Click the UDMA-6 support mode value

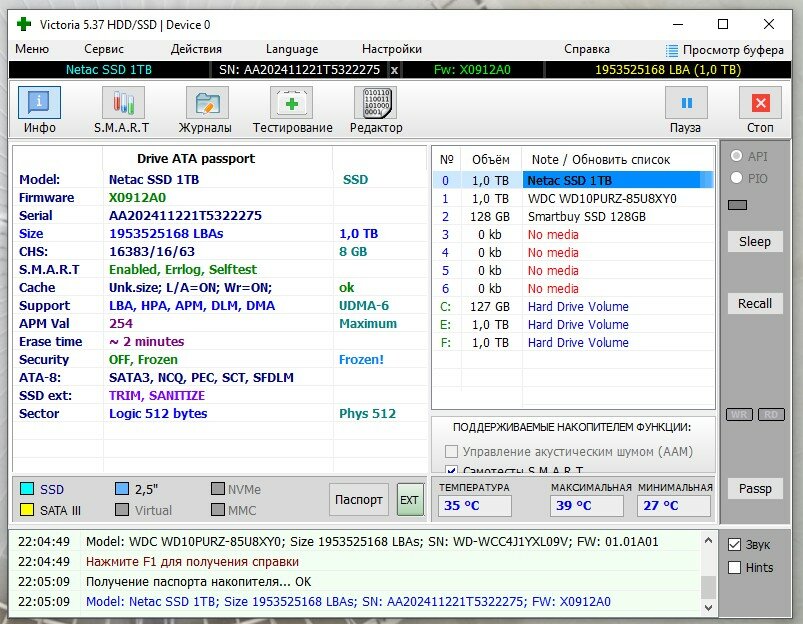[x=364, y=306]
